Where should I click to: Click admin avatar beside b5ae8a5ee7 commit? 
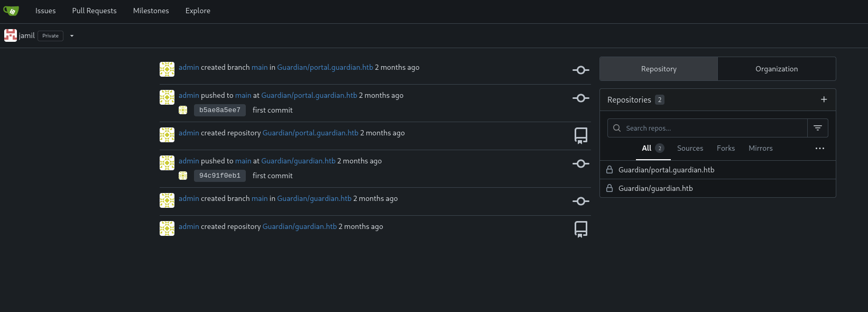pos(183,110)
